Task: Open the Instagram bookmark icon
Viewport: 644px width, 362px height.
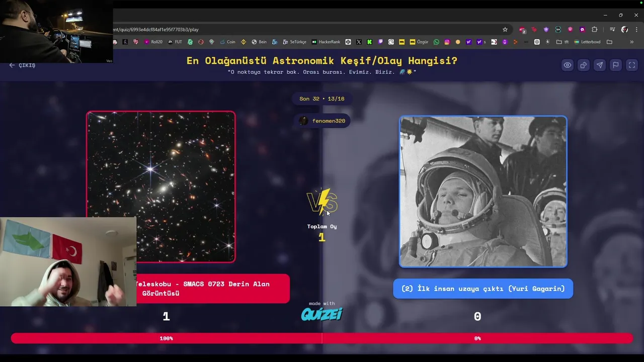Action: (447, 42)
